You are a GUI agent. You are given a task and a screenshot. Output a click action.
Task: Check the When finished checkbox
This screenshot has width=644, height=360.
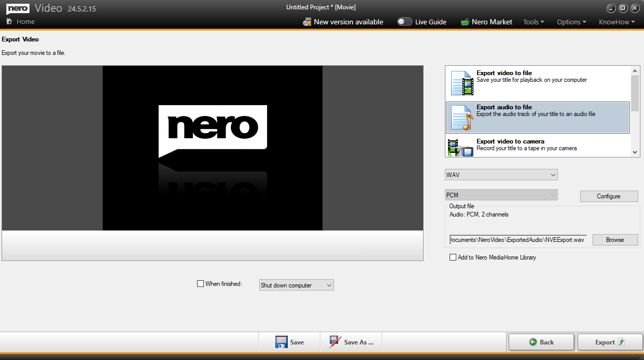pyautogui.click(x=201, y=283)
